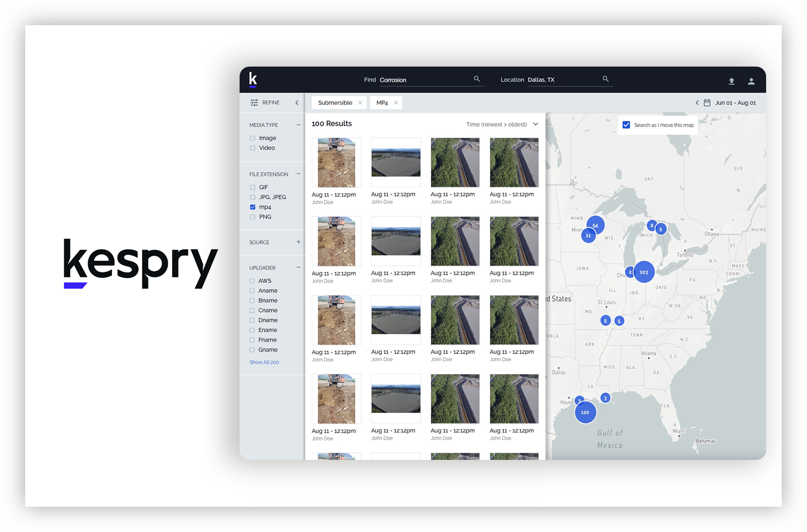Expand the Source section
The height and width of the screenshot is (532, 807).
[x=299, y=242]
